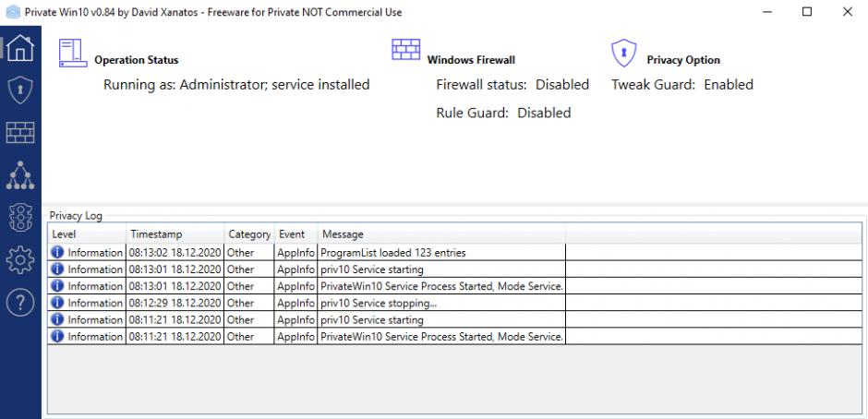Click the 'Windows Firewall' heading
868x419 pixels.
point(471,60)
